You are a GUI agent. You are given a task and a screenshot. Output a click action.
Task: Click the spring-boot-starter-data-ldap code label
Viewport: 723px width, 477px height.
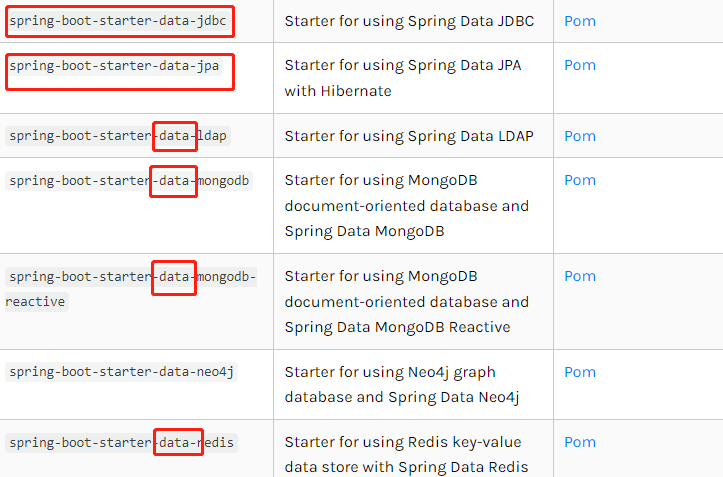[118, 136]
